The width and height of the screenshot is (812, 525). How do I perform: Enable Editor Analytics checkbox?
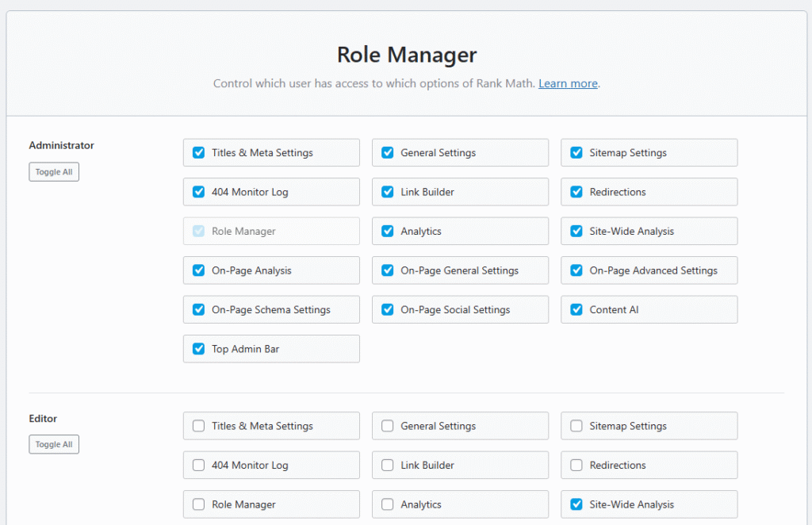[387, 504]
